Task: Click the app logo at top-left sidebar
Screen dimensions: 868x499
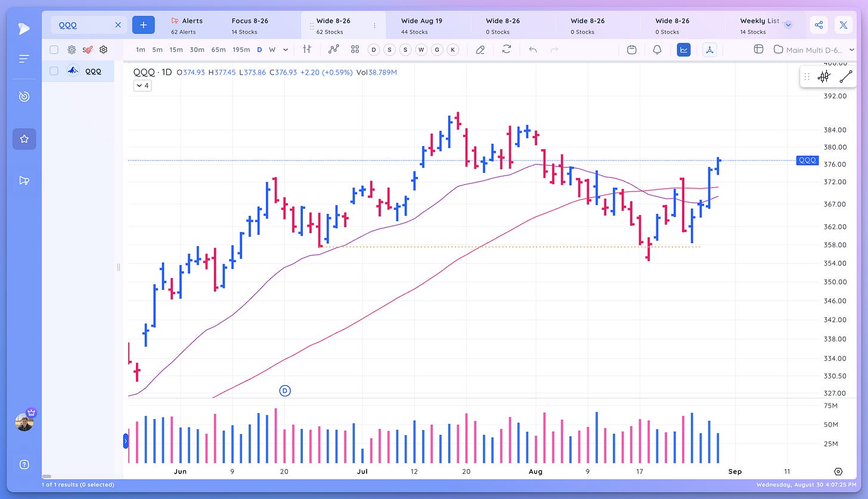Action: click(24, 28)
